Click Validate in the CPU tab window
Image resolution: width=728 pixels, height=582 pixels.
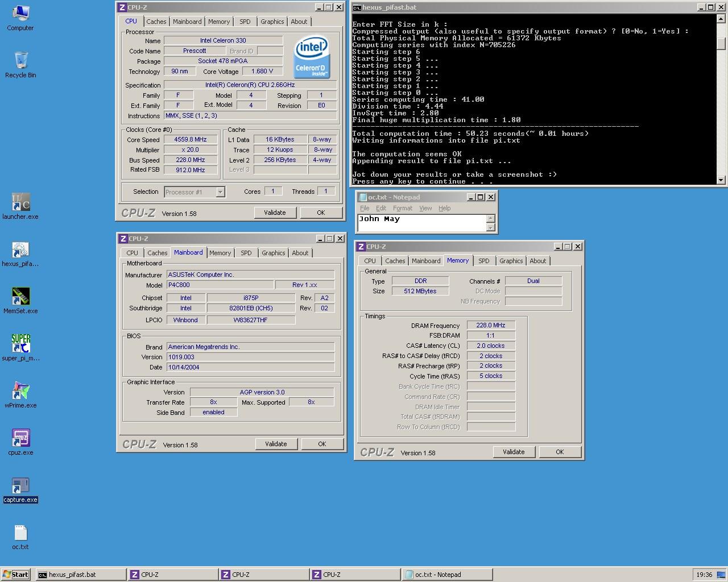click(x=275, y=213)
